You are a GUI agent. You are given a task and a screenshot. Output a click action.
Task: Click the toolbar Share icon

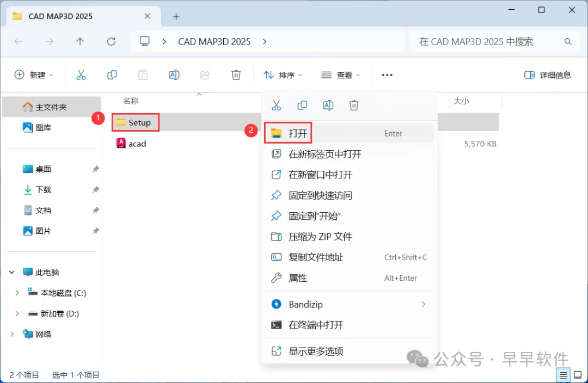(x=205, y=75)
